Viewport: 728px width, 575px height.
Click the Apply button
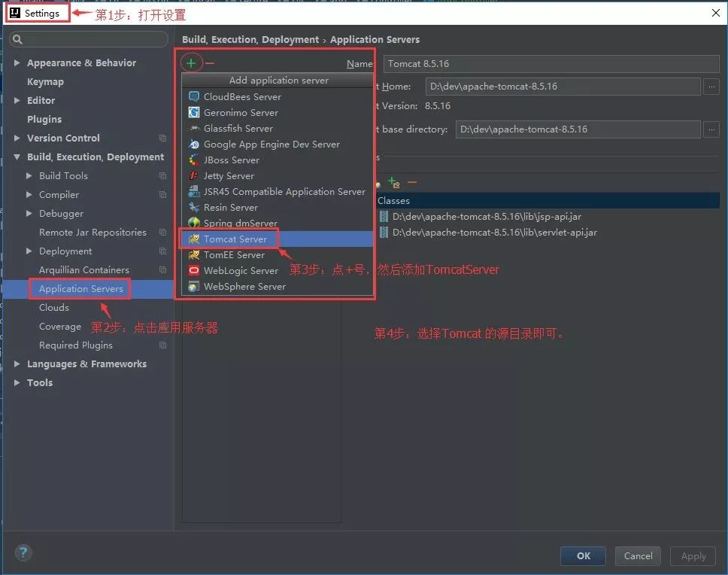coord(692,556)
